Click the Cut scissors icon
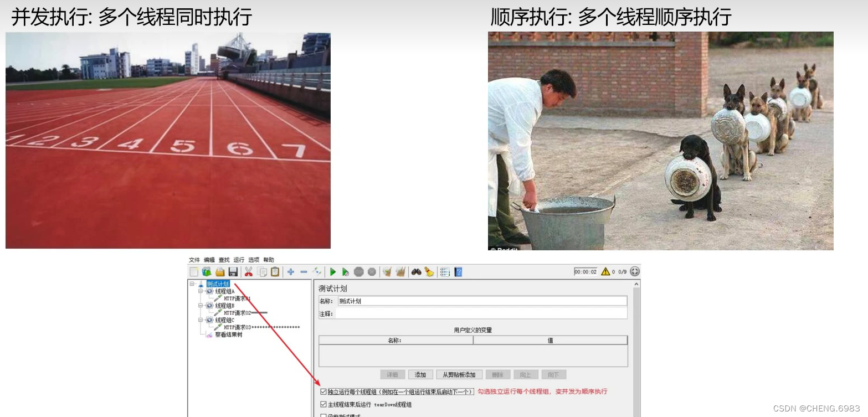This screenshot has width=868, height=417. click(x=249, y=272)
